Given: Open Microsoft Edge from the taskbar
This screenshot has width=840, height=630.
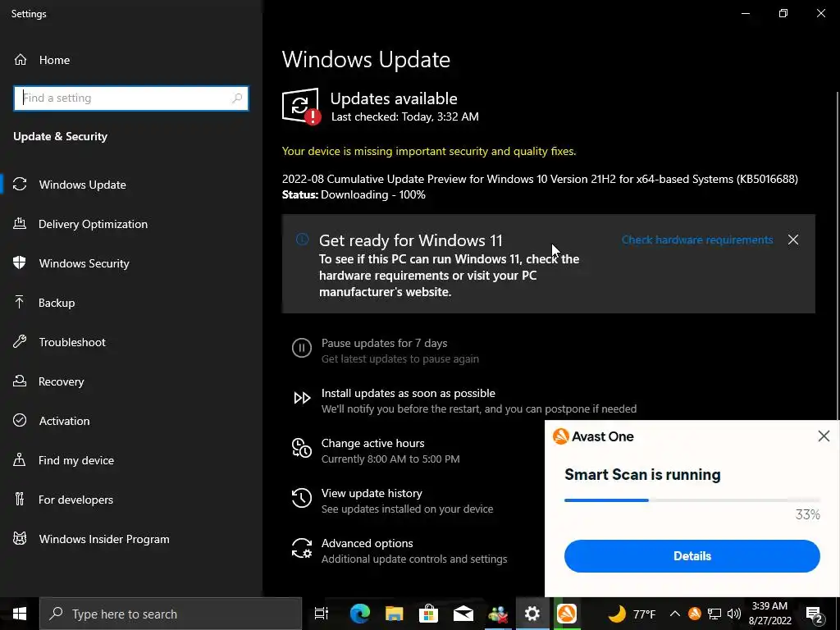Looking at the screenshot, I should pos(359,614).
